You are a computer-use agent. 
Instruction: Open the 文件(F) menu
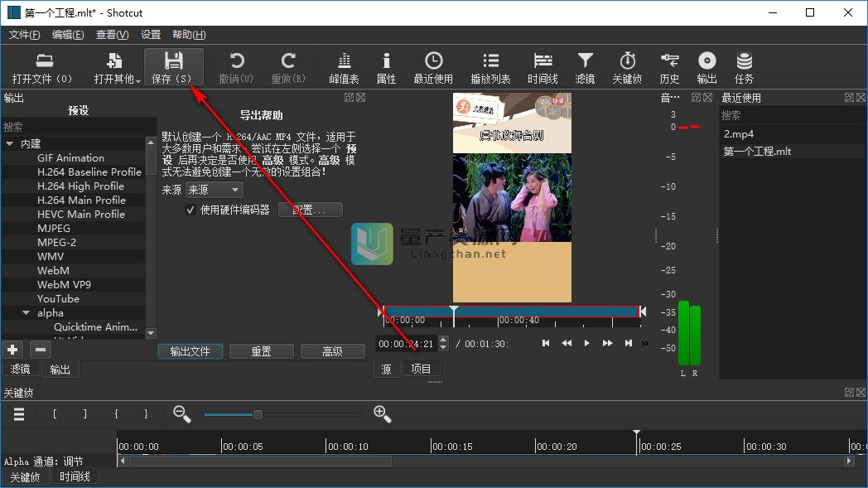coord(24,34)
